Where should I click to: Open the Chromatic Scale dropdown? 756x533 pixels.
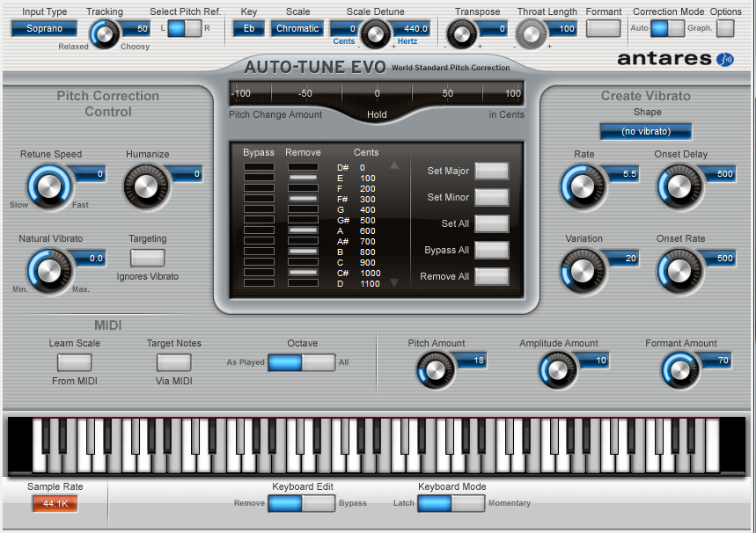(x=297, y=28)
